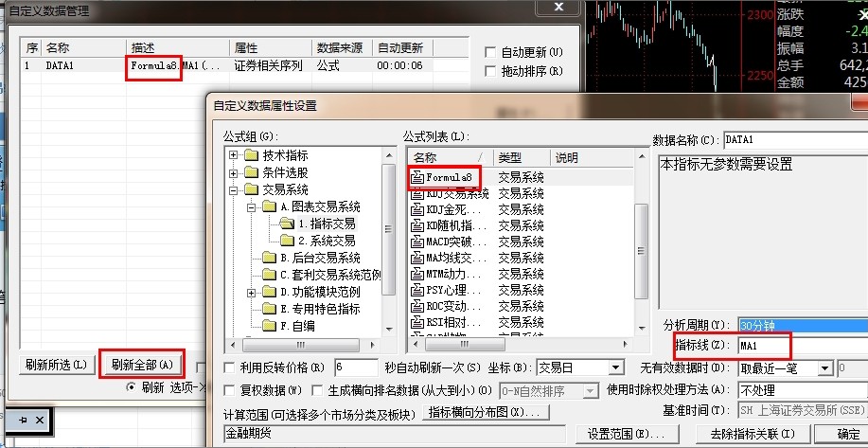The image size is (868, 448).
Task: Open 指标横向分布图(X) button
Action: click(486, 412)
